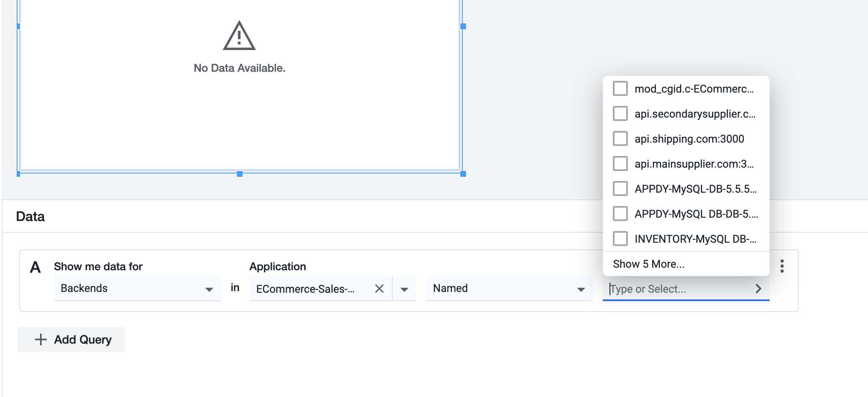Click the ECommerce-Sales-... application value

305,289
